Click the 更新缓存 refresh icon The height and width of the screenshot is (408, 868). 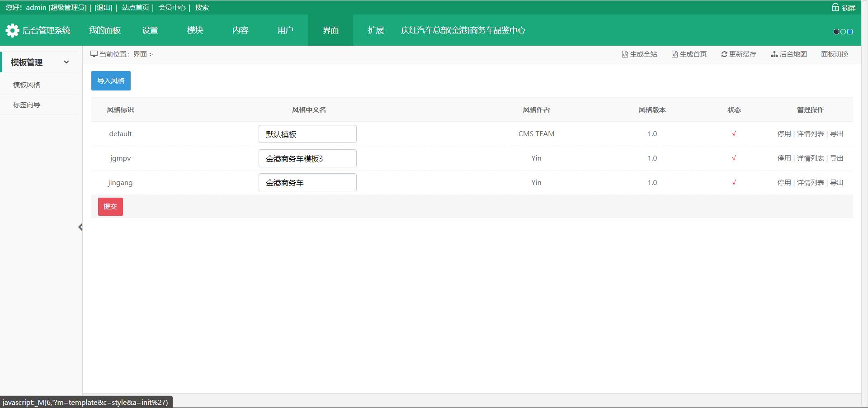click(724, 54)
